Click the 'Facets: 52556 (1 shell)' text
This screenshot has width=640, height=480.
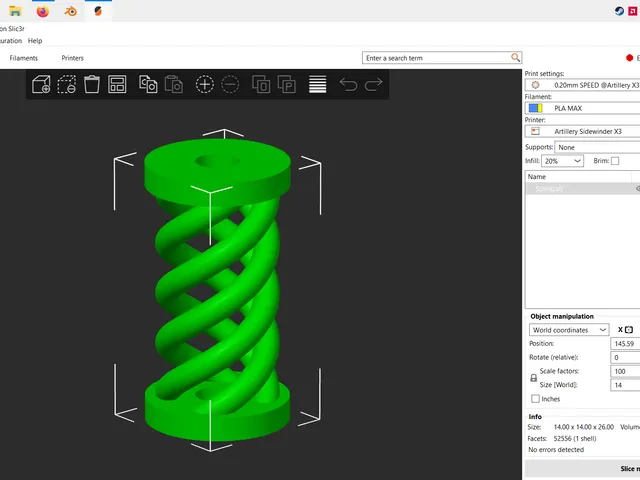[x=562, y=438]
